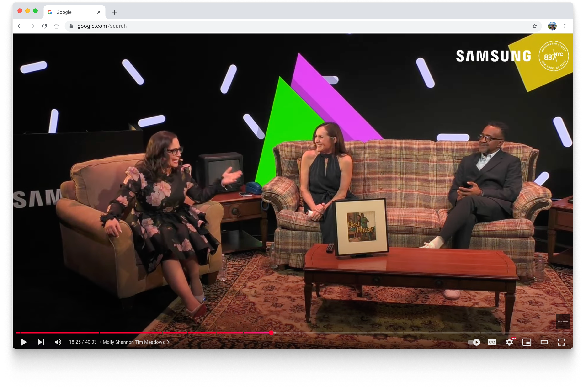Open a new browser tab
This screenshot has height=392, width=586.
[x=115, y=12]
